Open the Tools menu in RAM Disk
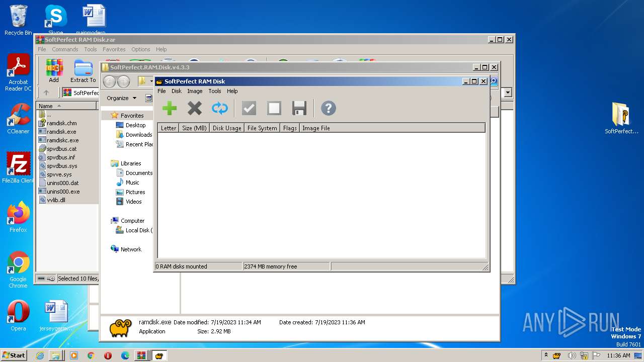Screen dimensions: 644x362 [x=215, y=91]
